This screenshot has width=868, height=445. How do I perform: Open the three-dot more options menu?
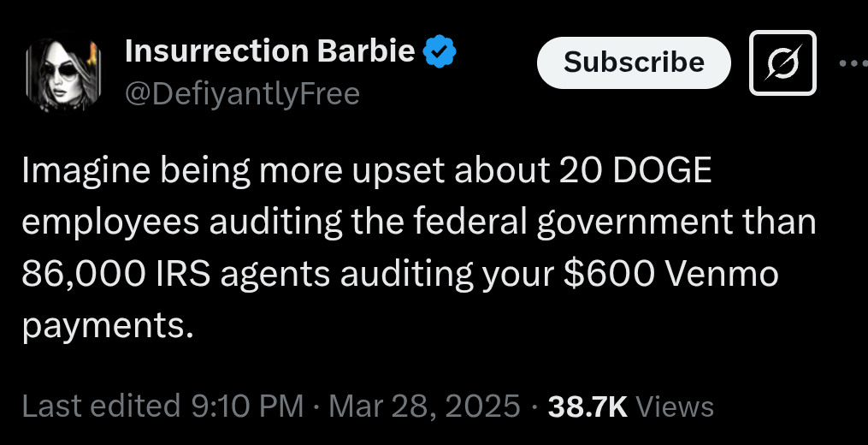pos(854,63)
